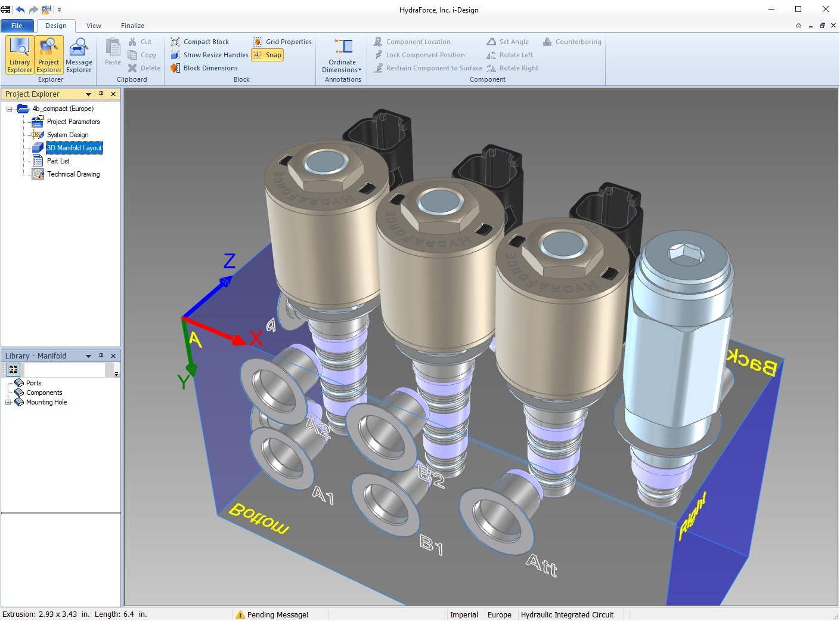Viewport: 840px width, 621px height.
Task: Rotate component right
Action: pos(512,68)
